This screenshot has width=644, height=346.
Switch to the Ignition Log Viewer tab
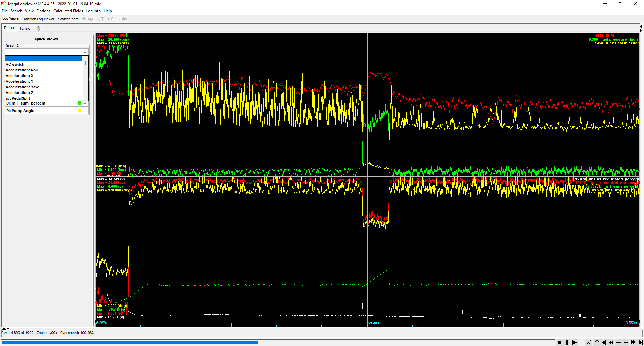click(x=39, y=19)
